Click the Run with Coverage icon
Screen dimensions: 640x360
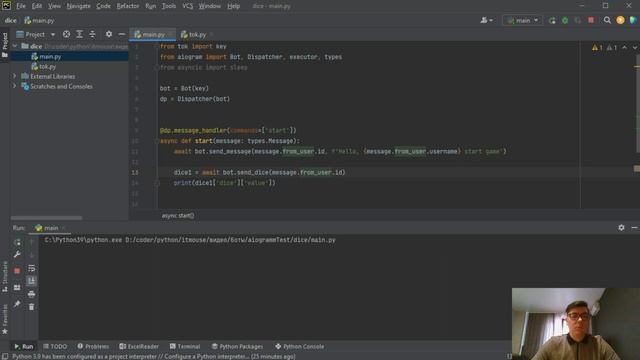[578, 20]
